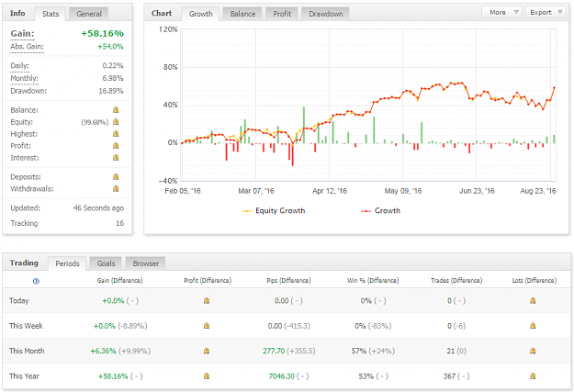This screenshot has height=392, width=574.
Task: Click the This Month gain +6.36%
Action: (x=103, y=351)
